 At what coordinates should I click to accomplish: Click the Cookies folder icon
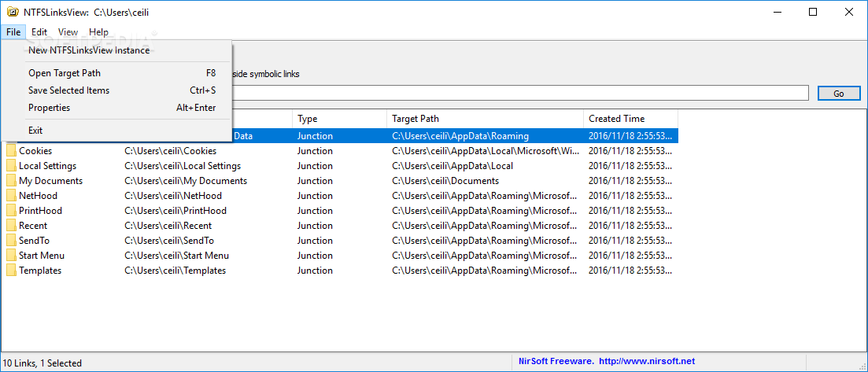tap(11, 150)
